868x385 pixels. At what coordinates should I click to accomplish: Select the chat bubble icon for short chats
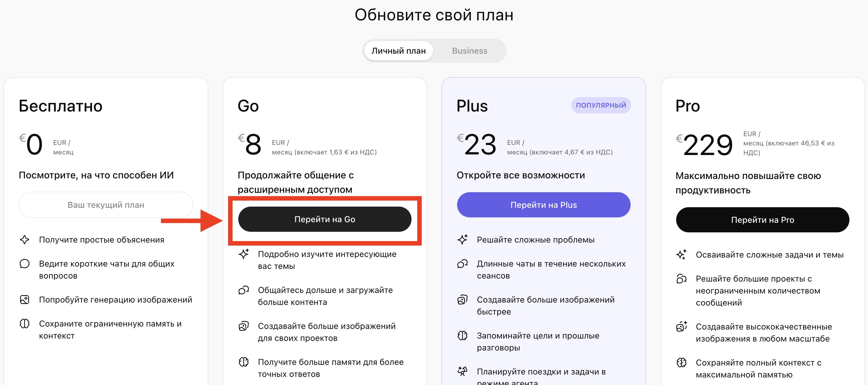click(25, 264)
